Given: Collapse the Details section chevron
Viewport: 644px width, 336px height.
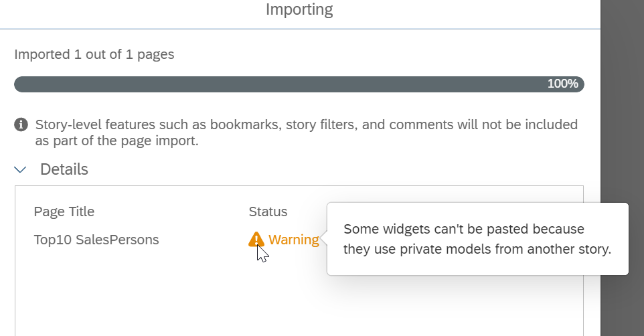Looking at the screenshot, I should [x=20, y=169].
